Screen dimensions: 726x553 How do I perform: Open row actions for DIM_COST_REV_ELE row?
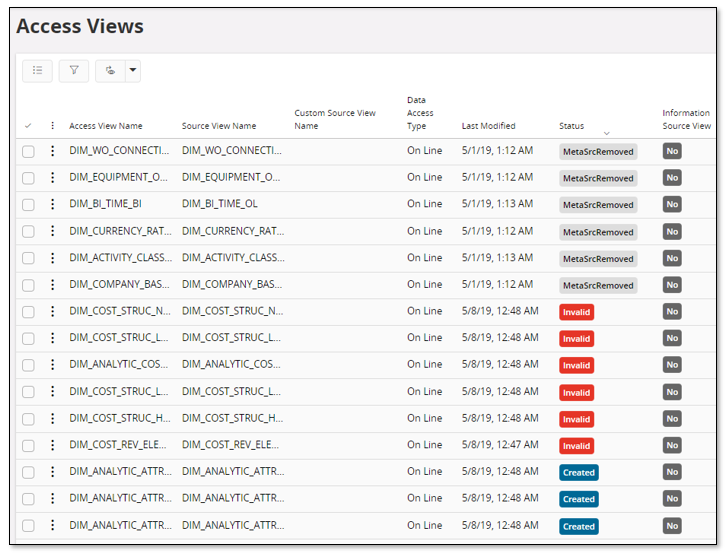(53, 445)
